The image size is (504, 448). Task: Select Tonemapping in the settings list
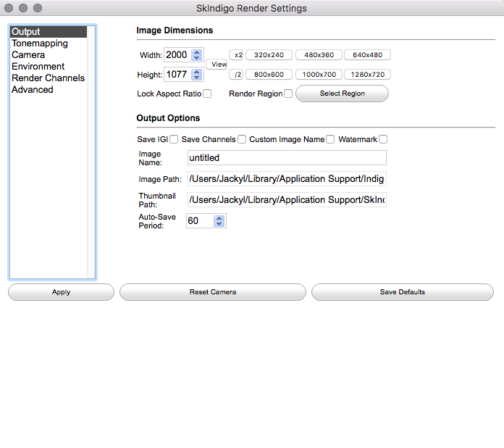point(40,43)
